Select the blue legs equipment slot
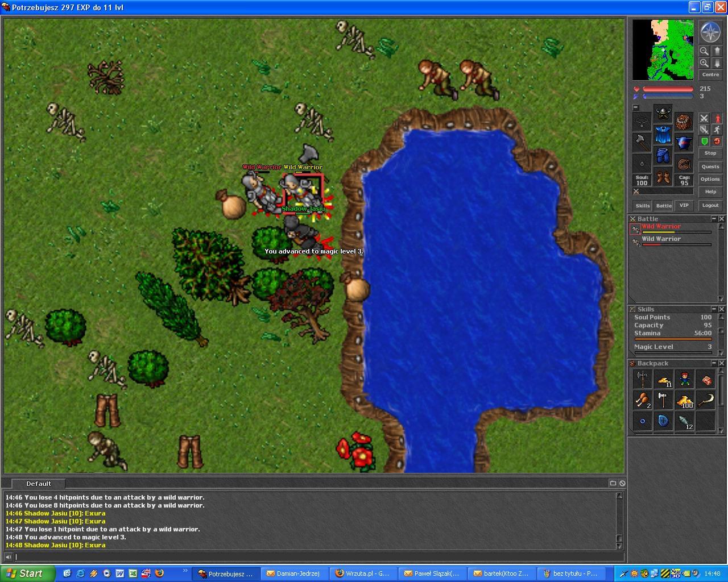728x582 pixels. pos(663,156)
